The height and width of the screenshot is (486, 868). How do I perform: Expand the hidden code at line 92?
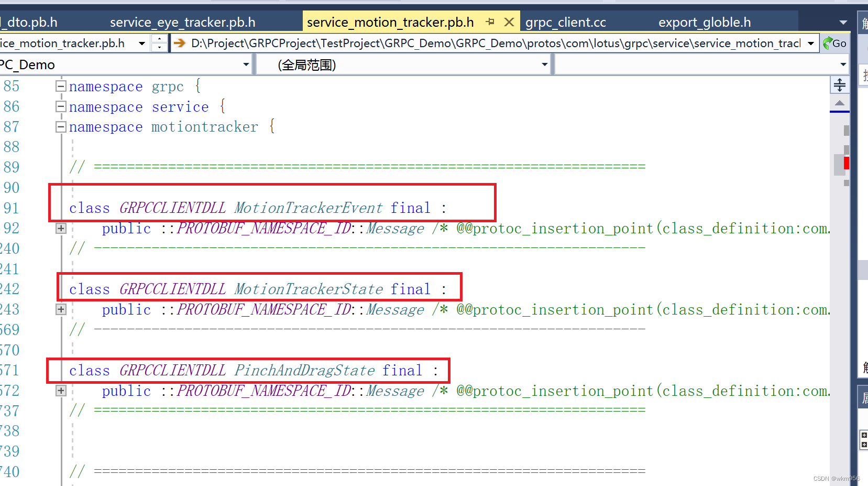click(x=60, y=228)
